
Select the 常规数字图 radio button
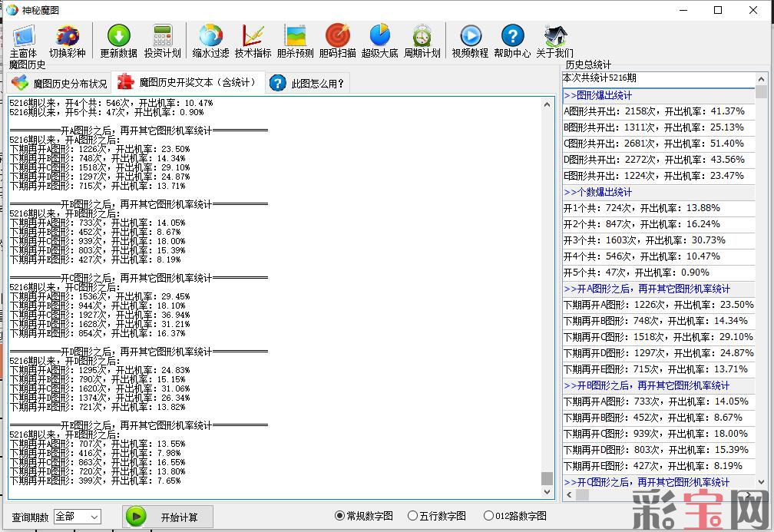point(340,516)
